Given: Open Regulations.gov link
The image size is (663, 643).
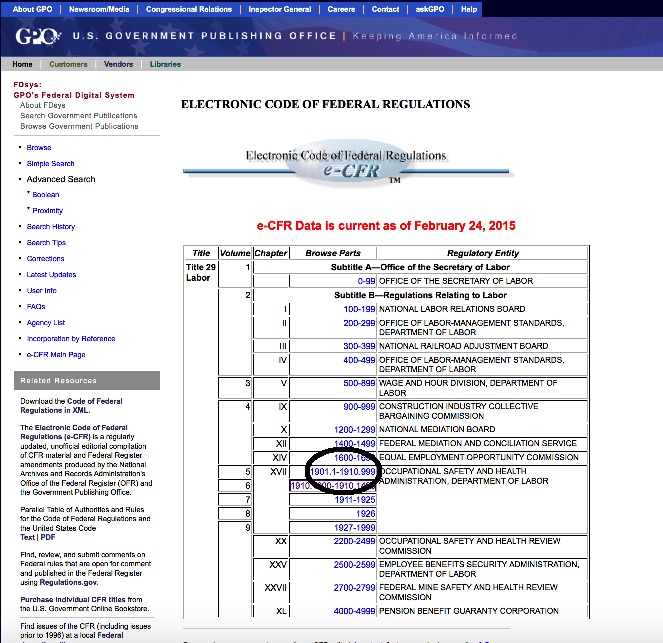Looking at the screenshot, I should [68, 583].
